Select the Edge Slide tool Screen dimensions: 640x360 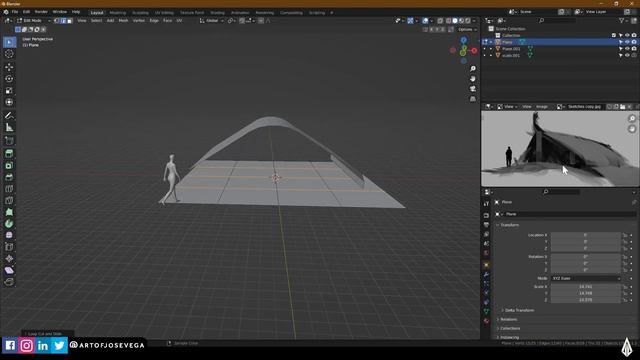pos(9,247)
